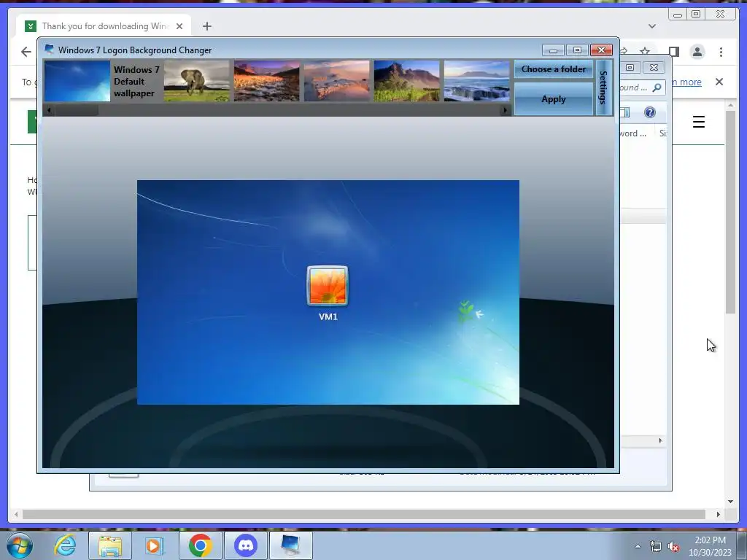Open the webpage hamburger menu
Image resolution: width=747 pixels, height=560 pixels.
[699, 122]
